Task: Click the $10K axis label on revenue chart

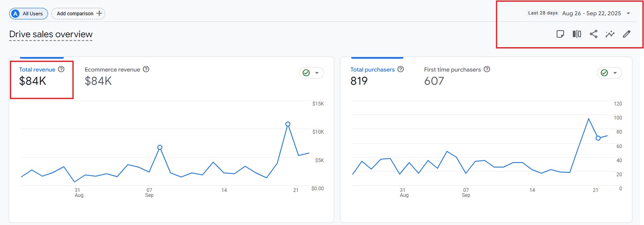Action: point(318,132)
